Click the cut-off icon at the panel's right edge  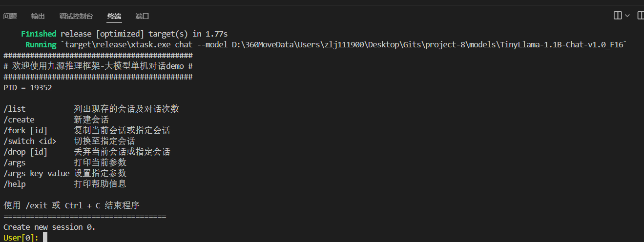click(641, 16)
